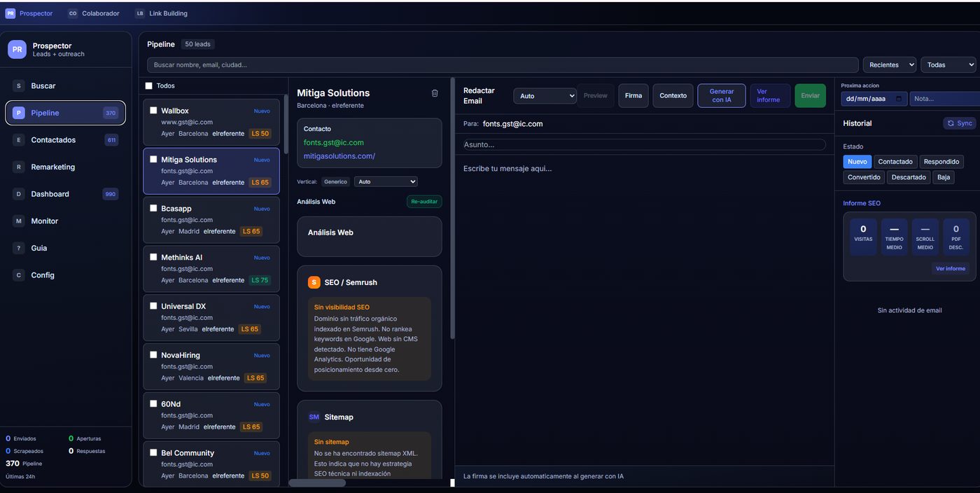Click the R icon beside Remarketing
This screenshot has height=493, width=980.
point(19,167)
